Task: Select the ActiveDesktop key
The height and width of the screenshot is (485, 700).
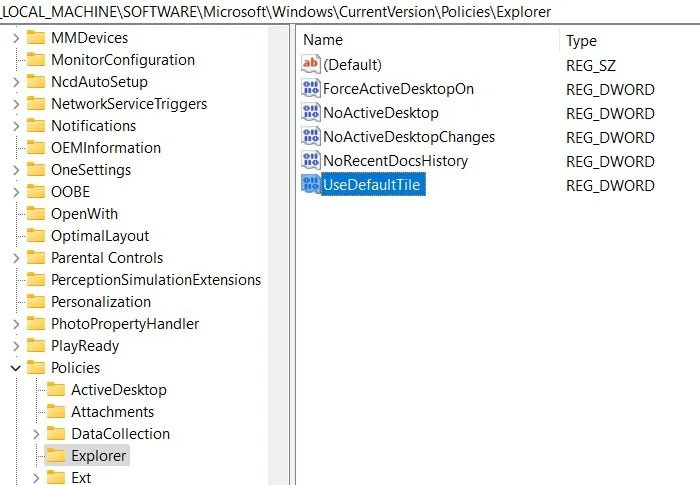Action: 119,390
